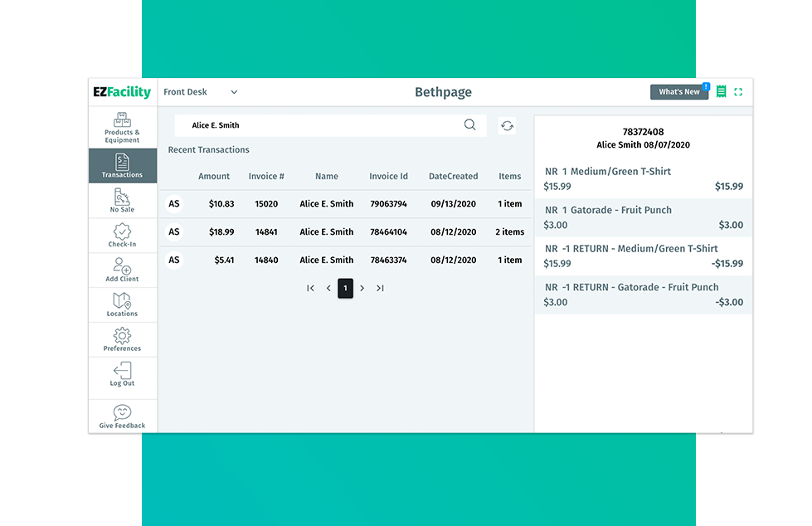Image resolution: width=812 pixels, height=526 pixels.
Task: Refresh the recent transactions list
Action: 507,126
